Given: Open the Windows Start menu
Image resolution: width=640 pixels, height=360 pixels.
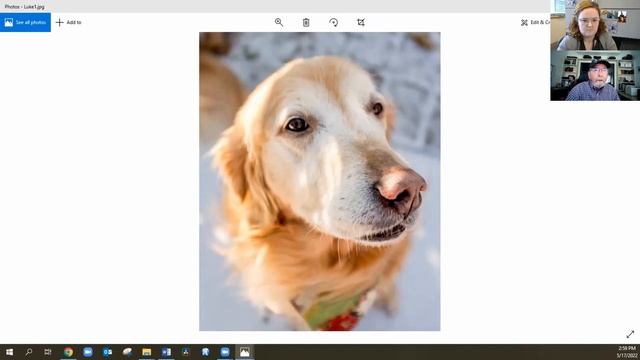Looking at the screenshot, I should [x=9, y=352].
